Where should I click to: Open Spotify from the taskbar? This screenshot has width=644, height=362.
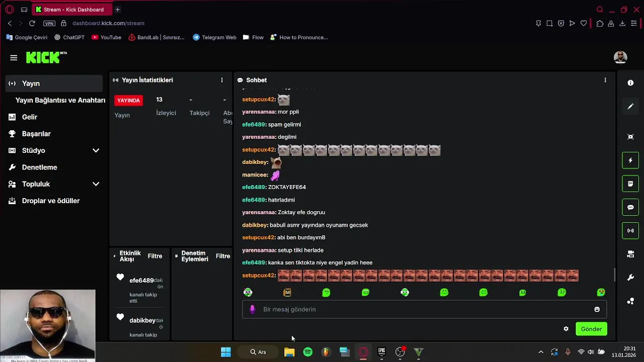(x=308, y=352)
